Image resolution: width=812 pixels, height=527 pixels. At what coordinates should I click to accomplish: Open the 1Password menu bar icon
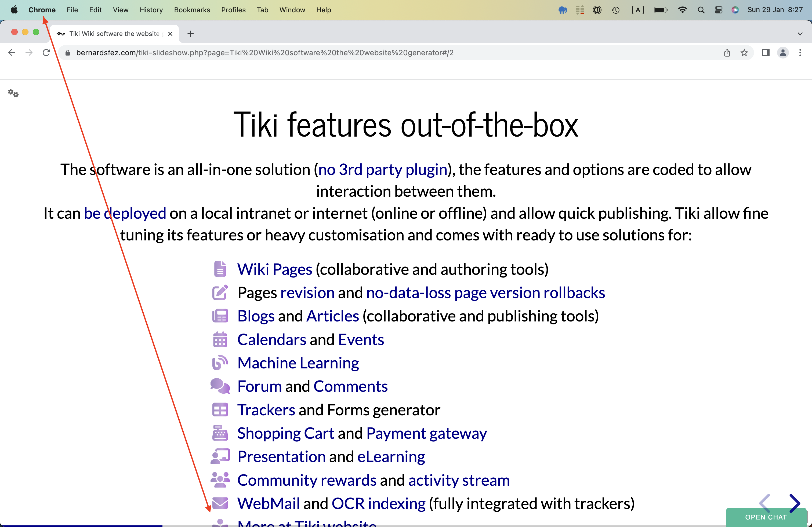coord(597,10)
